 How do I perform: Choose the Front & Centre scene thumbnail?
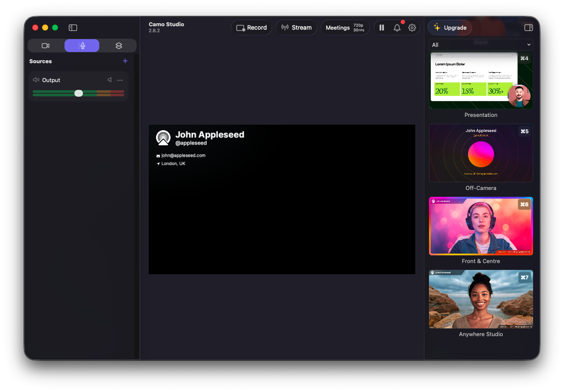[481, 226]
